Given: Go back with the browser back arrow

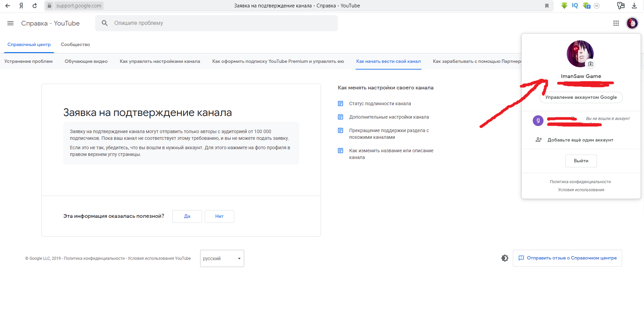Looking at the screenshot, I should click(x=8, y=6).
